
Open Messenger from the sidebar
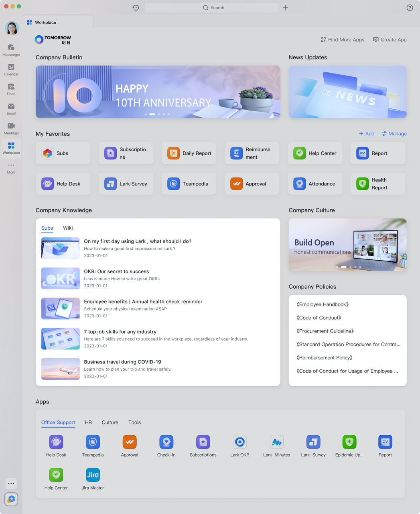(x=11, y=50)
